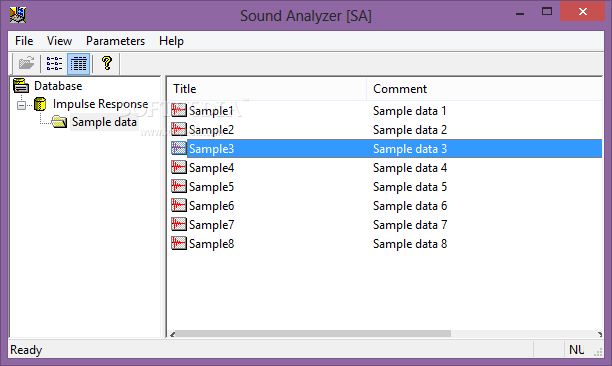612x366 pixels.
Task: Switch to list view toolbar icon
Action: click(54, 63)
